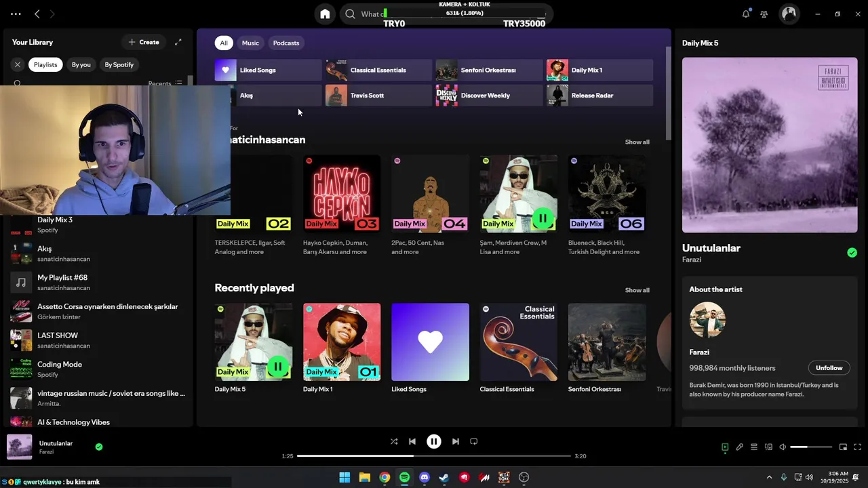Click the artist name Farazi under About the artist
Viewport: 868px width, 488px height.
(699, 352)
